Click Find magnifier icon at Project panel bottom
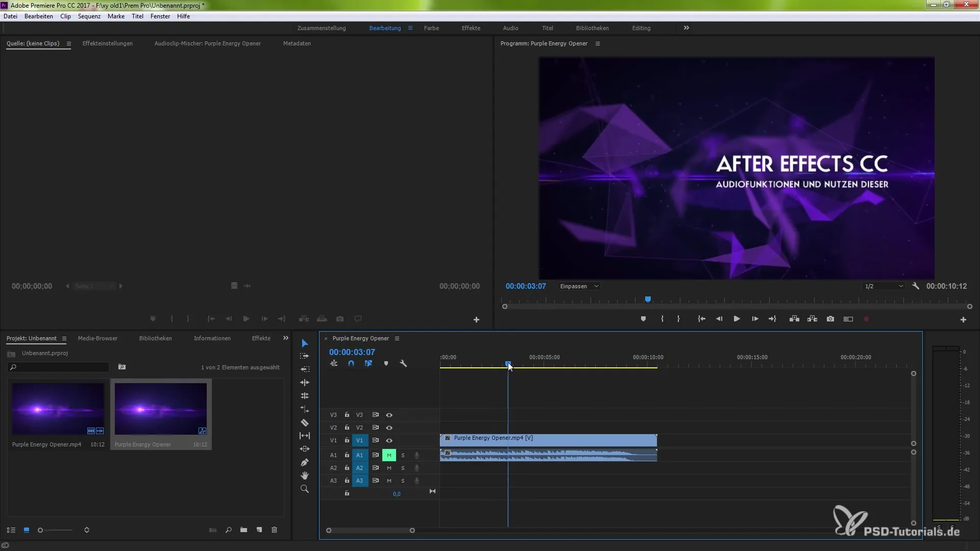The image size is (980, 551). 229,530
